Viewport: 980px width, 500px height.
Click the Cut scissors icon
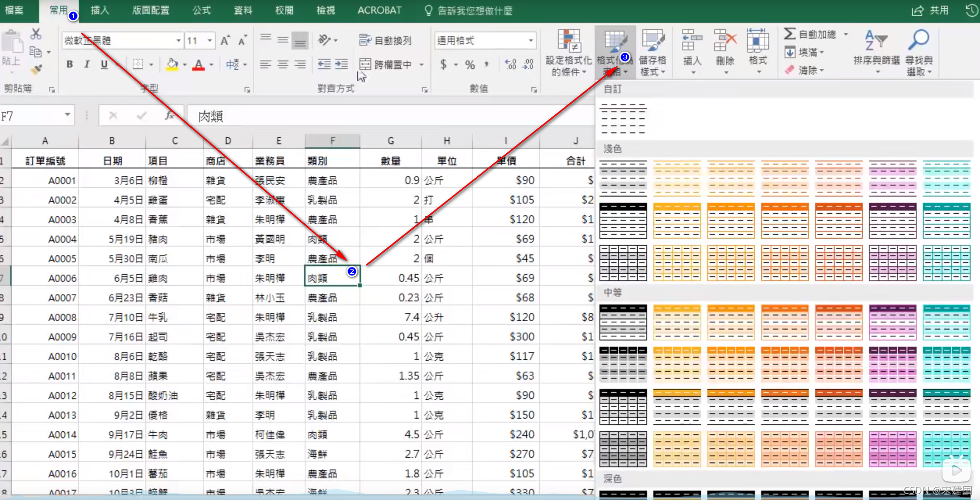36,34
